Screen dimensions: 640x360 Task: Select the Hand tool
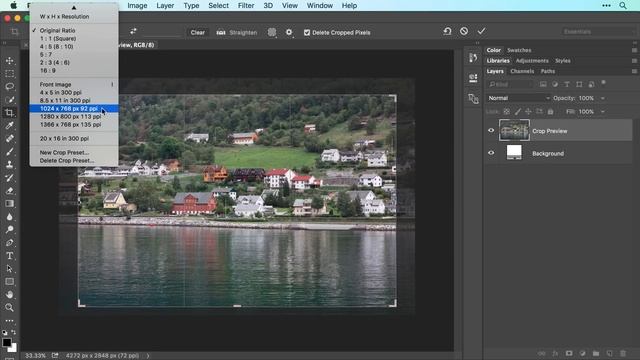pos(9,294)
